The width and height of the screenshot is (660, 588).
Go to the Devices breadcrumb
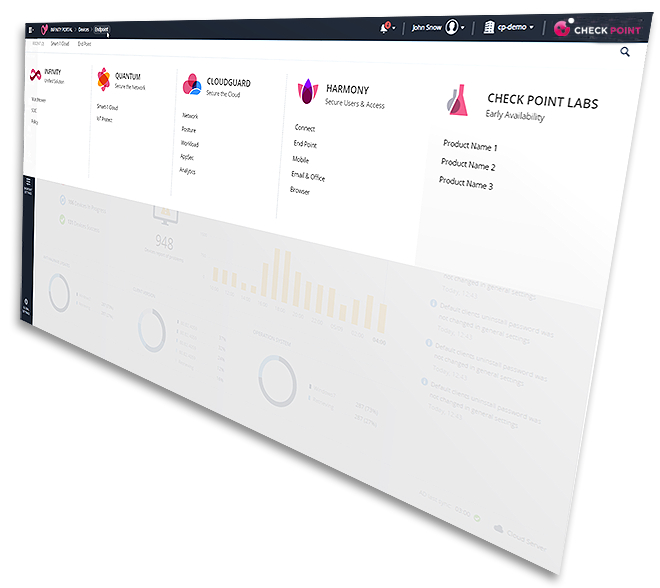[84, 29]
